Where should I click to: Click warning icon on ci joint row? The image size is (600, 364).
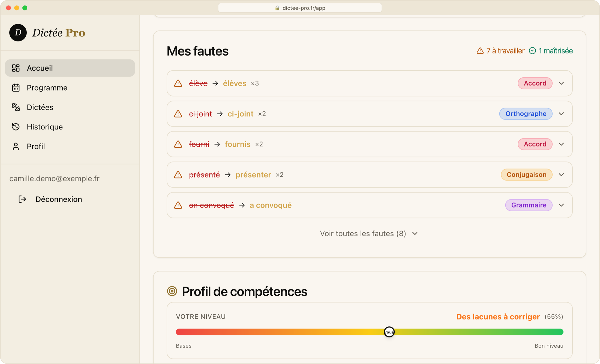point(178,114)
